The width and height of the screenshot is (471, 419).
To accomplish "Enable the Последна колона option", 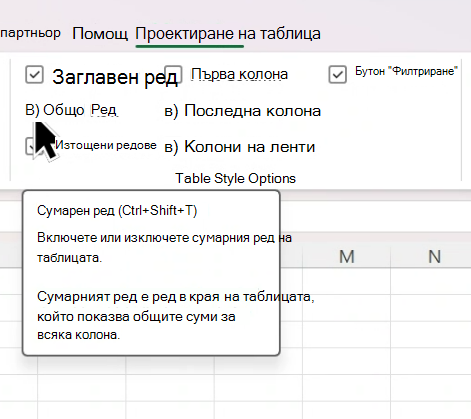I will pyautogui.click(x=242, y=111).
